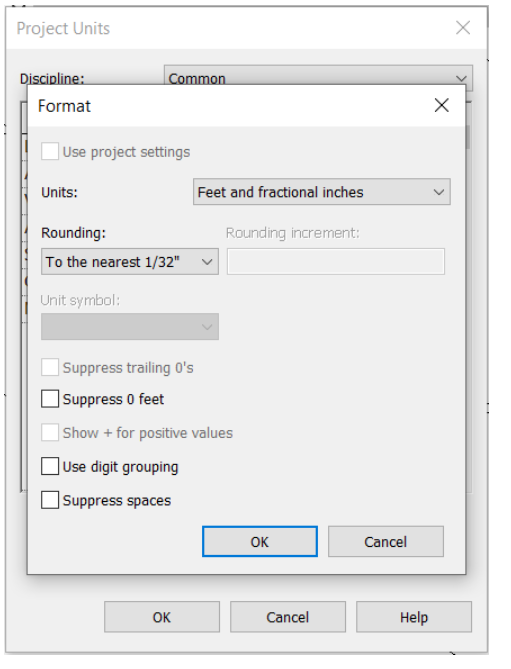This screenshot has width=511, height=669.
Task: Click OK in Project Units window
Action: click(162, 617)
